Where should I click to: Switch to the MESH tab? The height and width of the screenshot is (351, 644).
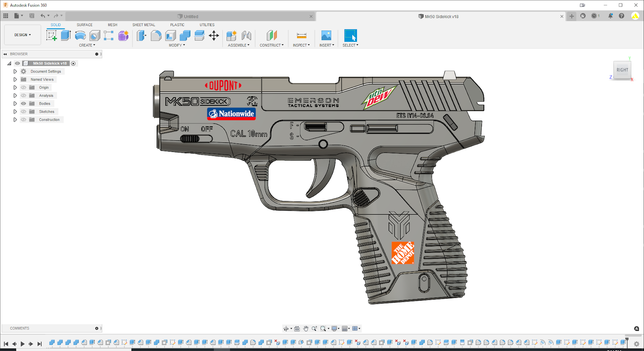[x=112, y=25]
